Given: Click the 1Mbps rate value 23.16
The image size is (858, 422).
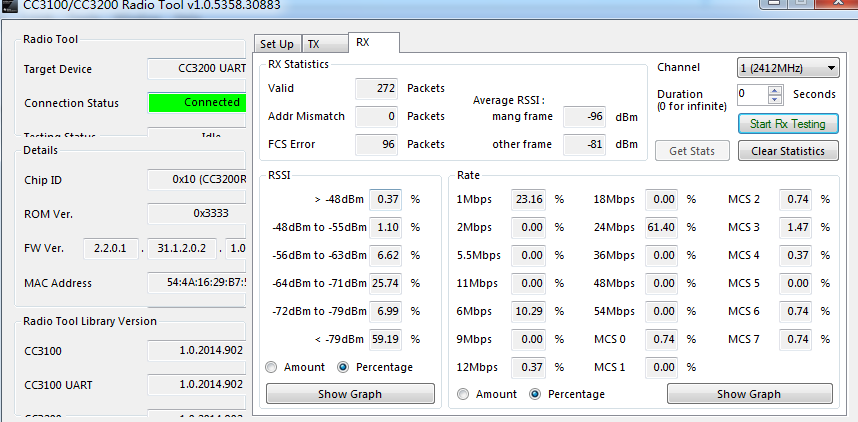Looking at the screenshot, I should [x=529, y=200].
